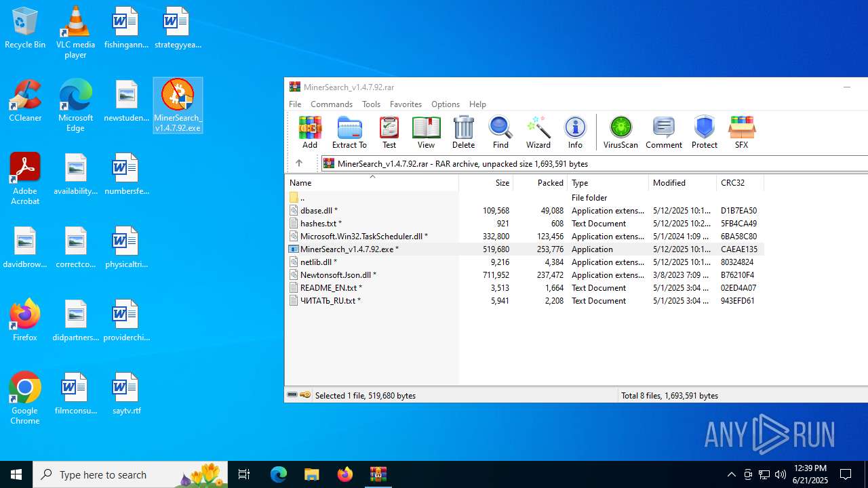The height and width of the screenshot is (488, 868).
Task: Sort by the Size column header
Action: pyautogui.click(x=486, y=183)
